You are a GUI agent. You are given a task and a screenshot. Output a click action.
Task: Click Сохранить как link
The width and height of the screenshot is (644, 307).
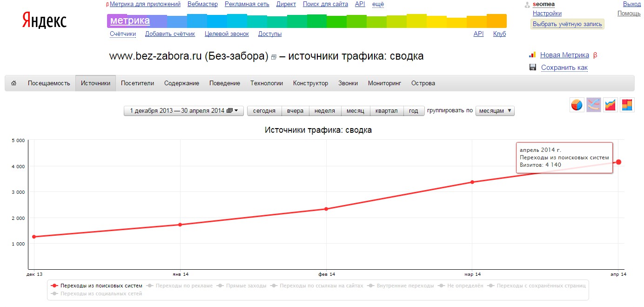click(564, 68)
